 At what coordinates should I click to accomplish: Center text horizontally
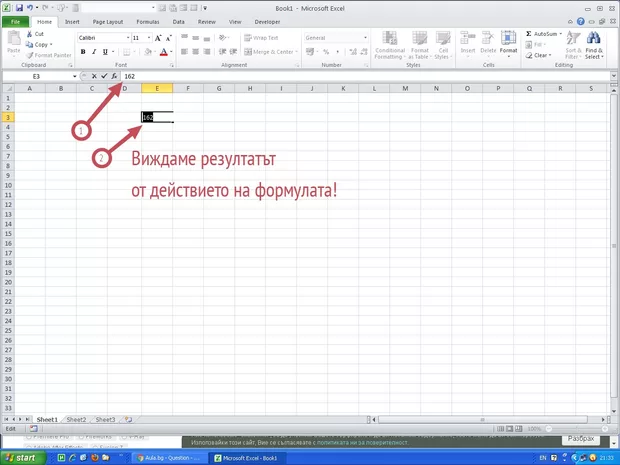[x=195, y=52]
